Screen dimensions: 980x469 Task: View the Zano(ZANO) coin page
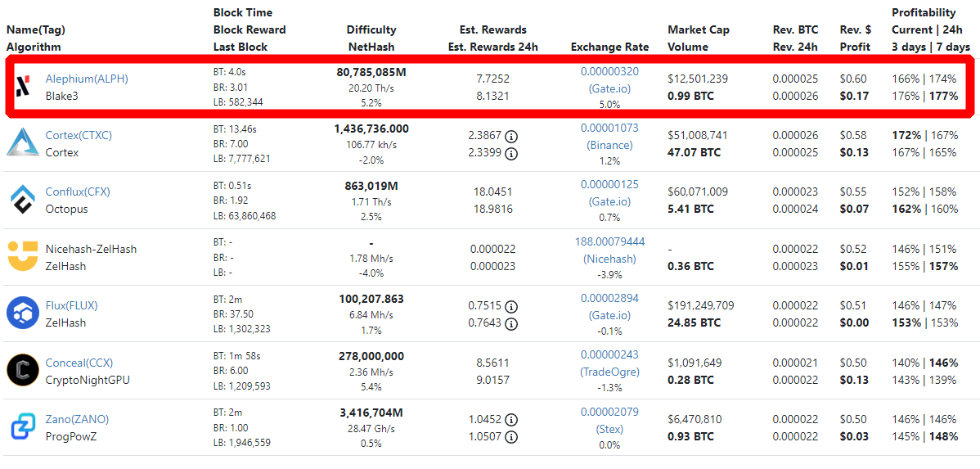point(77,419)
